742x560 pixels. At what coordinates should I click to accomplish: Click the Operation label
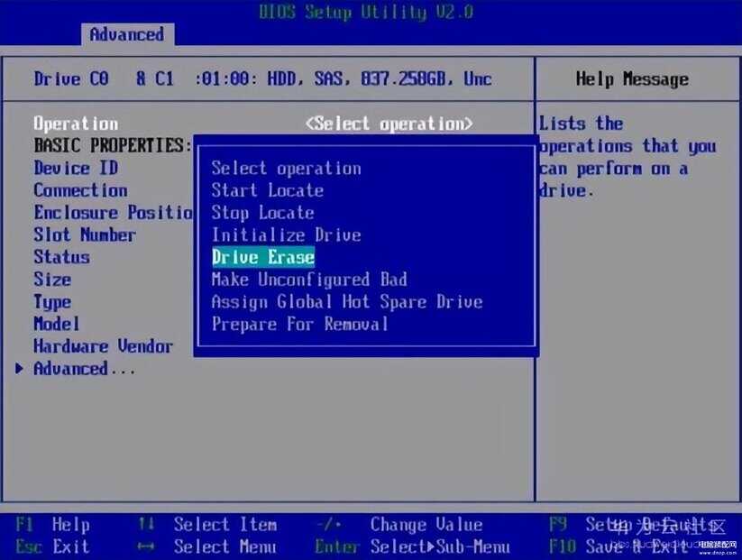coord(76,124)
